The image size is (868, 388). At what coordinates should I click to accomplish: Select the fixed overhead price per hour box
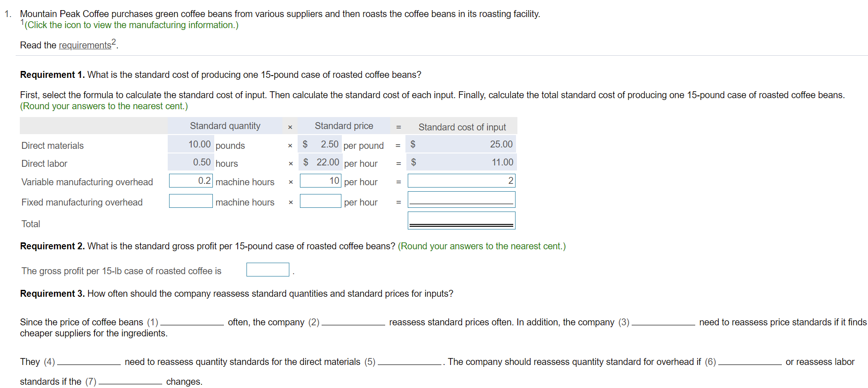[x=320, y=201]
